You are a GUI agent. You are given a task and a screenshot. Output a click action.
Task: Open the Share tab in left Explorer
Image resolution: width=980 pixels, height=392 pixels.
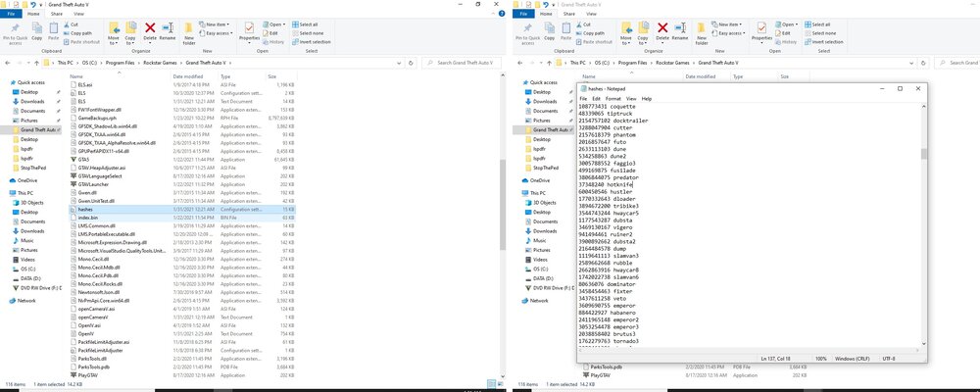tap(57, 13)
